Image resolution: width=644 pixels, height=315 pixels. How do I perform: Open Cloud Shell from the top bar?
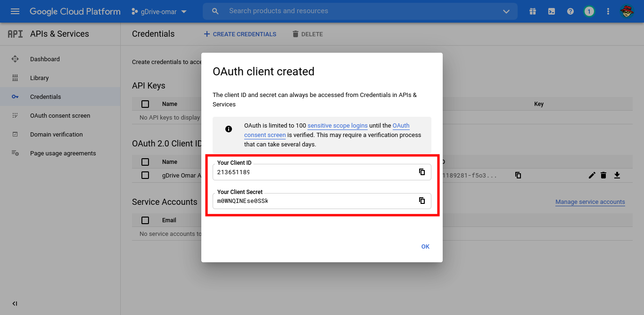pos(551,11)
